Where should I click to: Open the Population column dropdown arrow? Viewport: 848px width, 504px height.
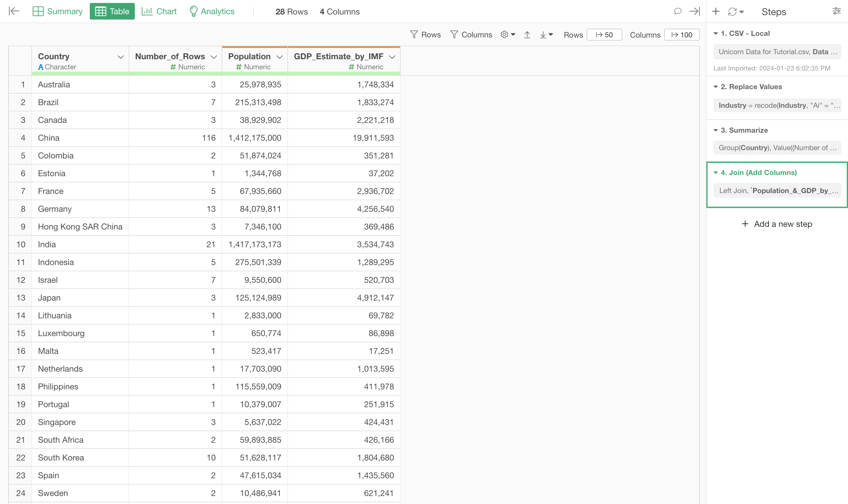tap(280, 57)
